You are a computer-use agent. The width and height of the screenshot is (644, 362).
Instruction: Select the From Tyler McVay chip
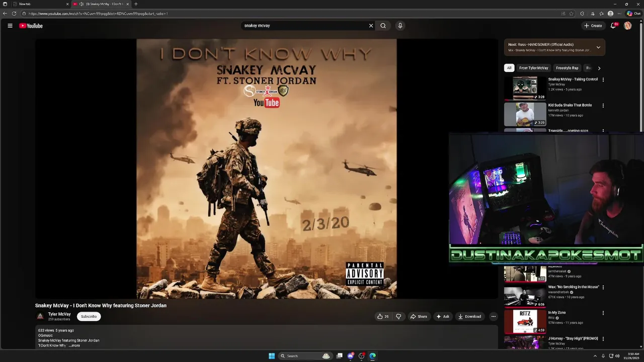(534, 68)
